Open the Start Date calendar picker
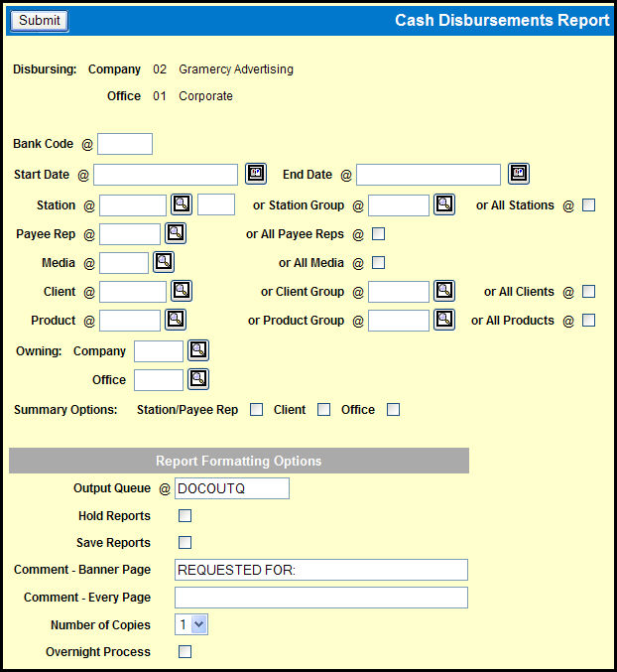 tap(255, 174)
